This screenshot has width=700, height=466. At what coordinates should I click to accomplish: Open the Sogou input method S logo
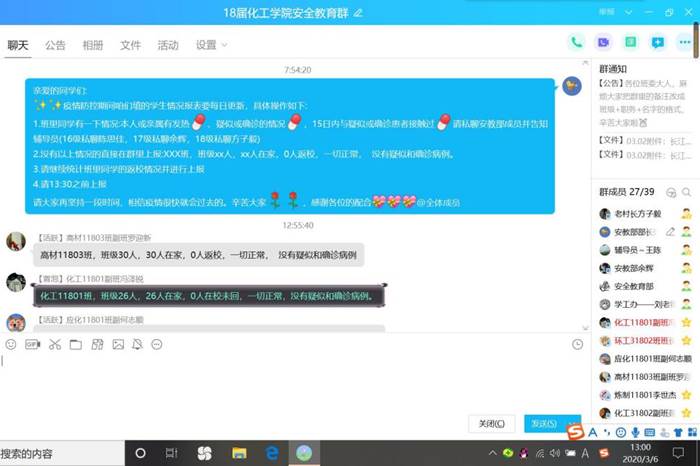coord(575,432)
